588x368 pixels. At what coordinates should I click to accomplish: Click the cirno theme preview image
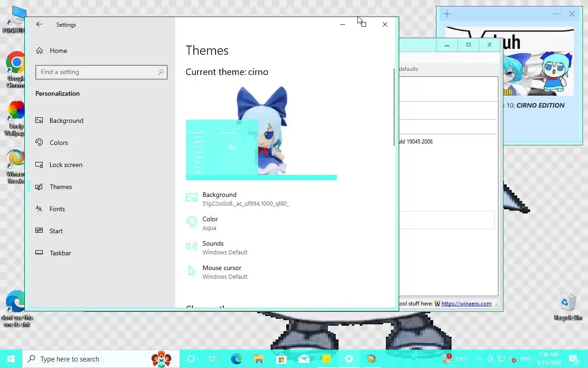pyautogui.click(x=261, y=133)
